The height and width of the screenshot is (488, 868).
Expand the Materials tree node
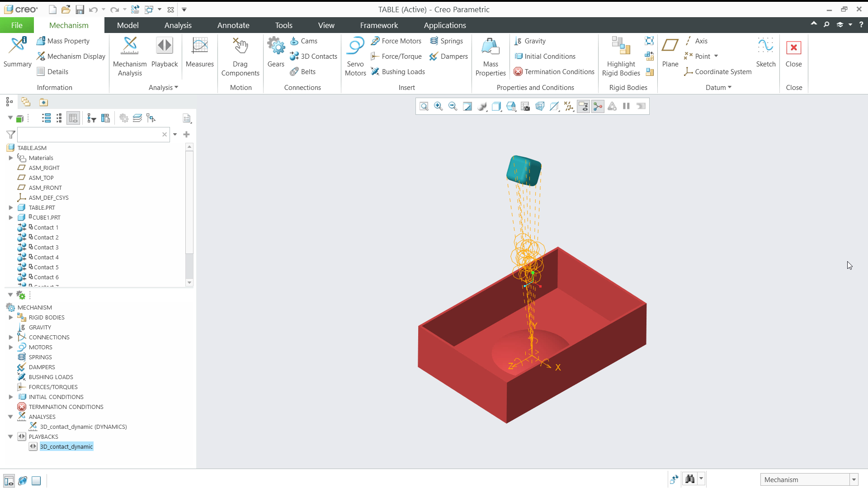click(x=11, y=158)
